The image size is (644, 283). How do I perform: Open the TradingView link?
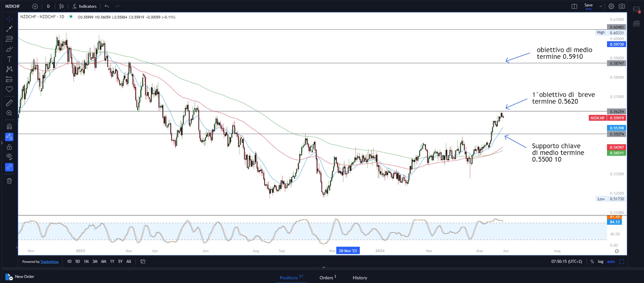click(49, 262)
